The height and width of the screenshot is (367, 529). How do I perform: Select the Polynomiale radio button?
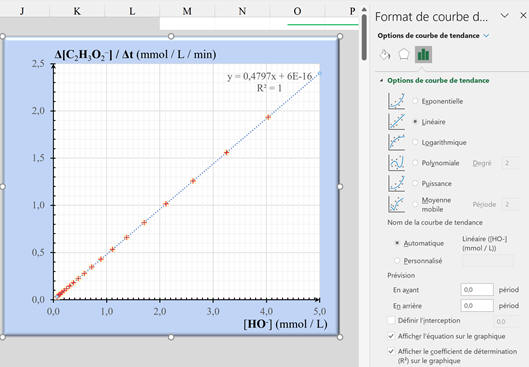pos(415,163)
